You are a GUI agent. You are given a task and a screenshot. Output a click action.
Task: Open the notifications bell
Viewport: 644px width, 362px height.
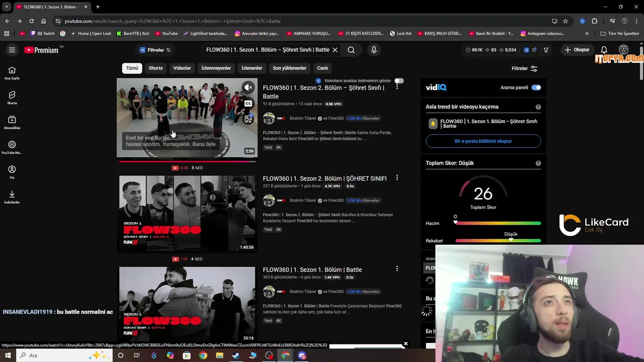[604, 50]
